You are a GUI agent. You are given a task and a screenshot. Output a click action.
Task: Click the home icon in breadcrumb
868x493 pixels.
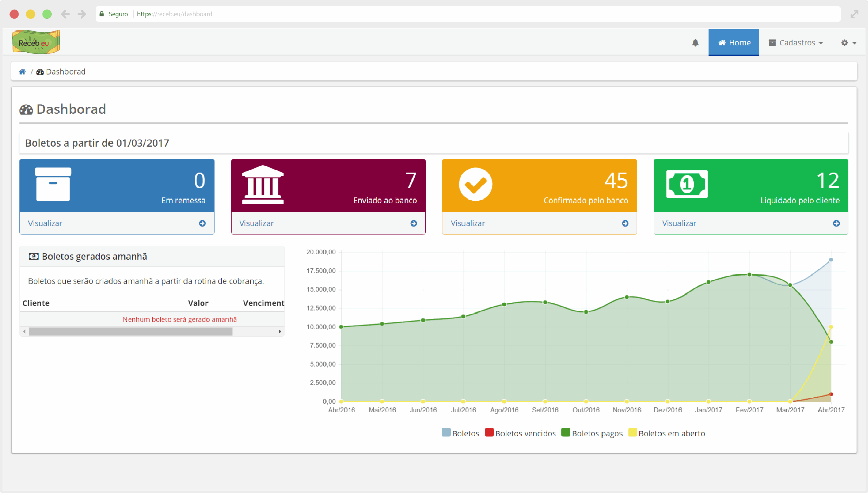(22, 72)
